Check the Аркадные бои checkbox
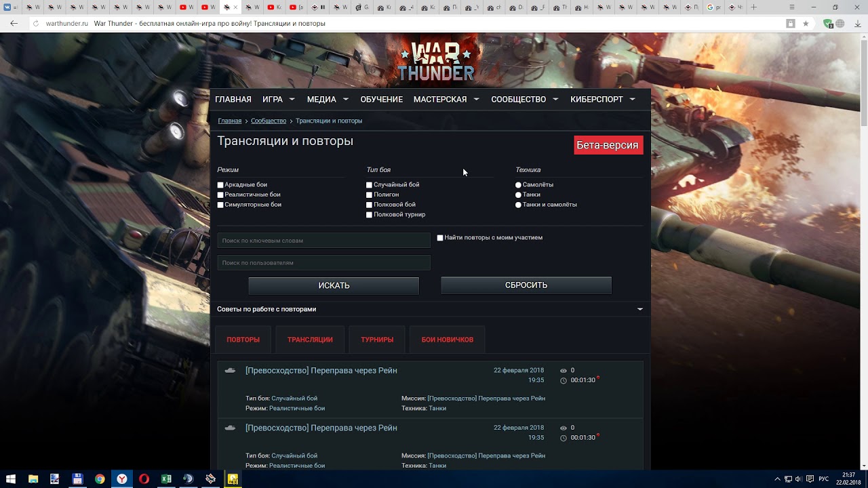The height and width of the screenshot is (488, 868). click(220, 185)
